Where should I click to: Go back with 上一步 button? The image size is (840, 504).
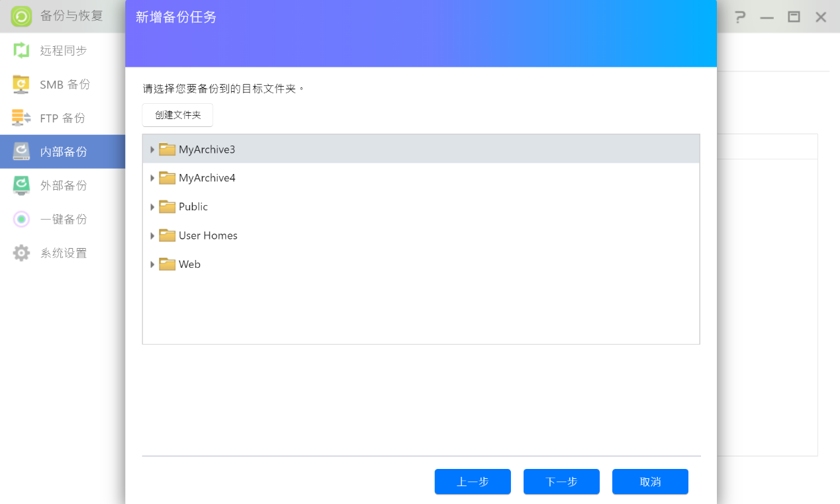pos(473,482)
